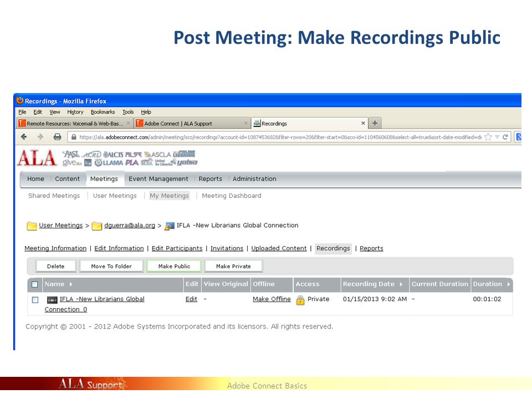Click the browser Forward arrow
Viewport: 532px width, 399px height.
(x=40, y=137)
